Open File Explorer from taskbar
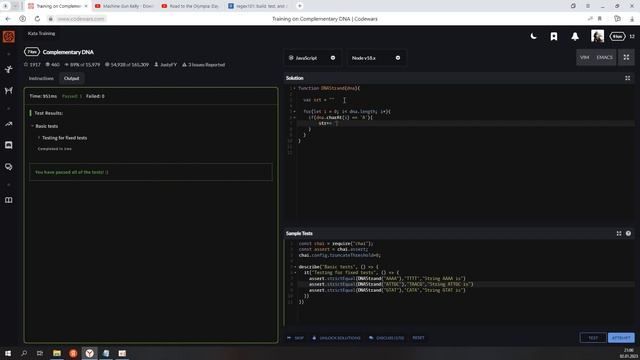 57,353
